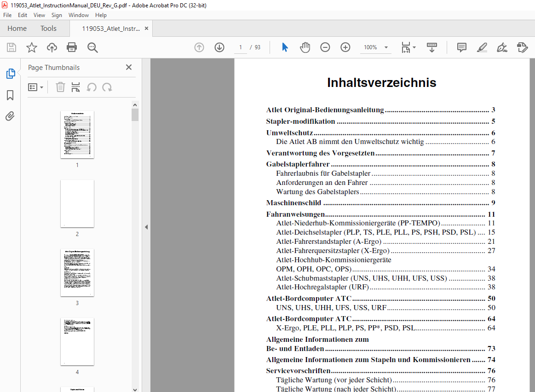The width and height of the screenshot is (535, 392).
Task: Open the View menu
Action: [x=39, y=15]
